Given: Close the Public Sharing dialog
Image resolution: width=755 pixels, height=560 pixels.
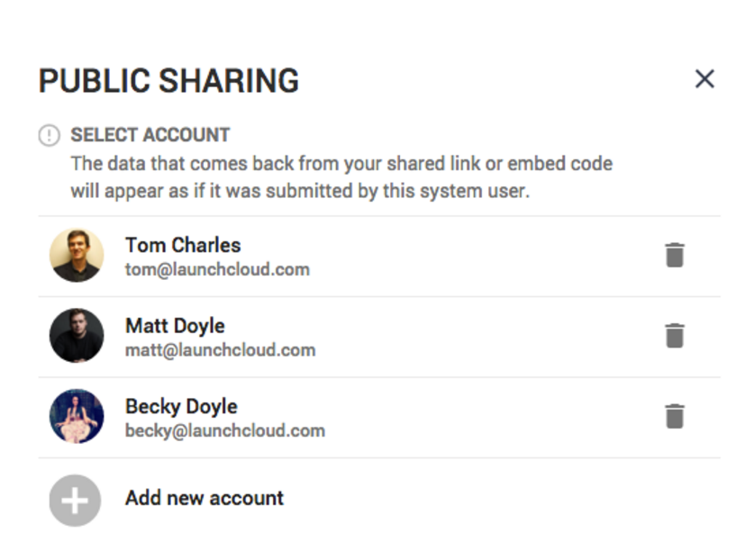Looking at the screenshot, I should click(705, 79).
